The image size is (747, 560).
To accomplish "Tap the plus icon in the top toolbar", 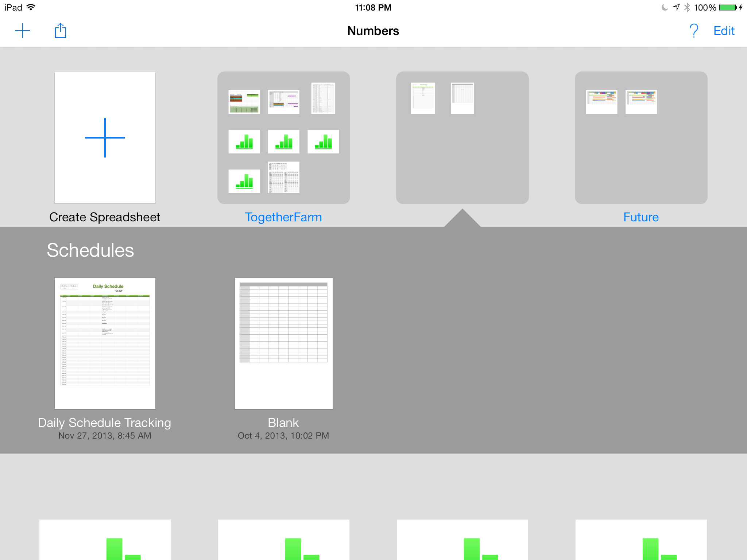I will click(x=23, y=31).
